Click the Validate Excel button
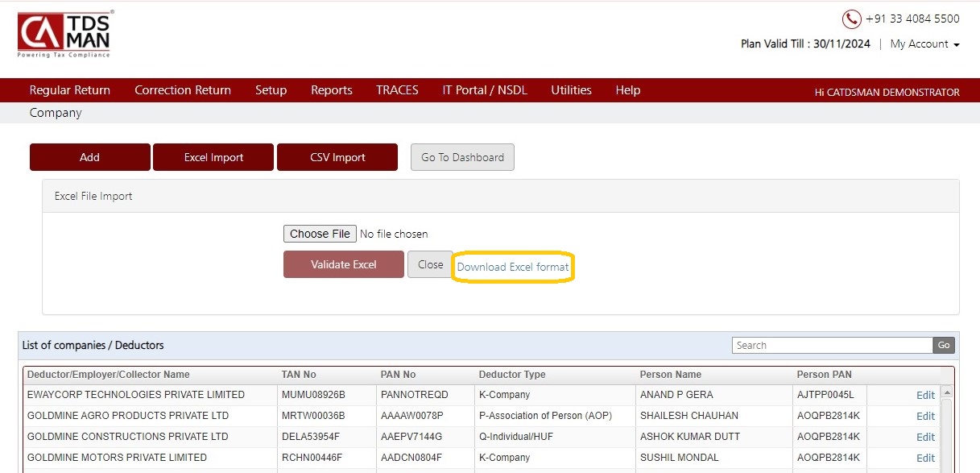The width and height of the screenshot is (980, 473). pos(344,264)
